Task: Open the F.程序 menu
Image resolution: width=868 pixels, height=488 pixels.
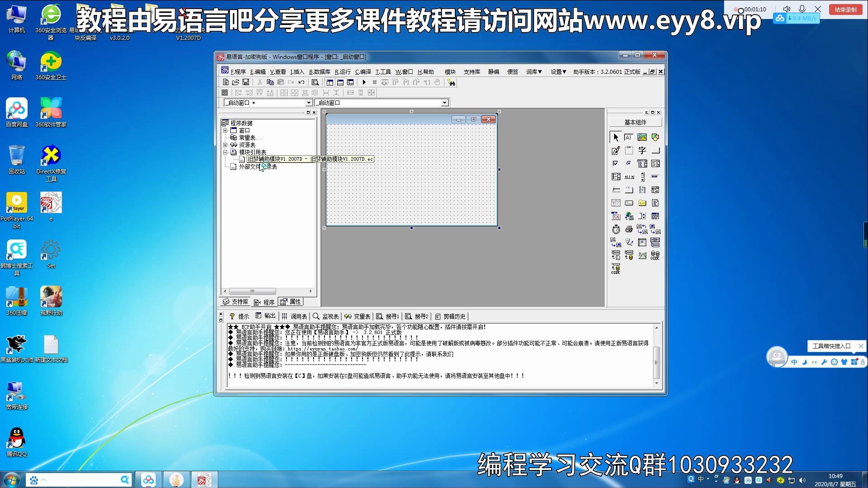Action: (x=238, y=72)
